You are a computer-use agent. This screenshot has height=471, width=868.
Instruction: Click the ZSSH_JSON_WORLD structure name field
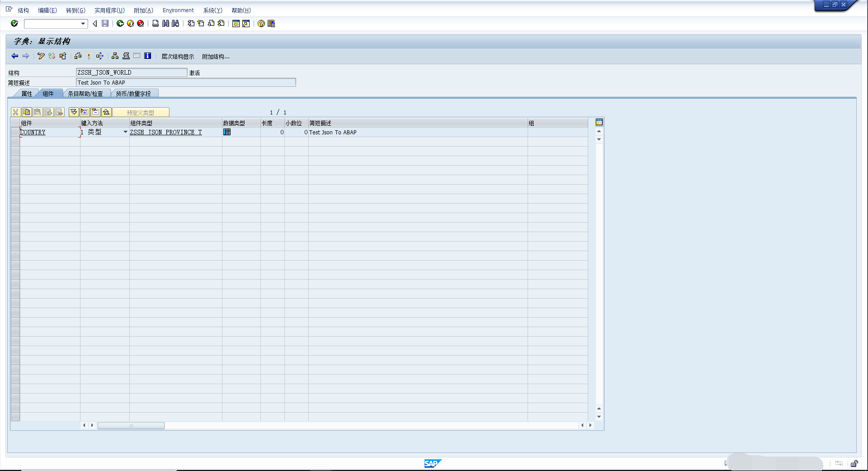point(132,72)
